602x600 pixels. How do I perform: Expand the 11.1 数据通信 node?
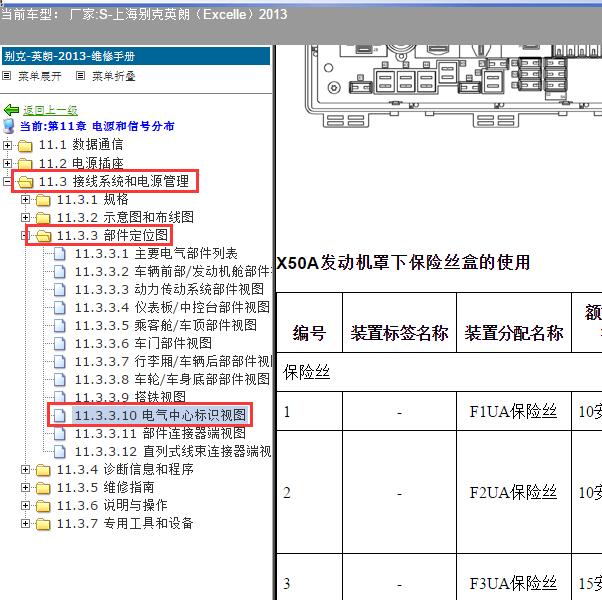tap(7, 145)
